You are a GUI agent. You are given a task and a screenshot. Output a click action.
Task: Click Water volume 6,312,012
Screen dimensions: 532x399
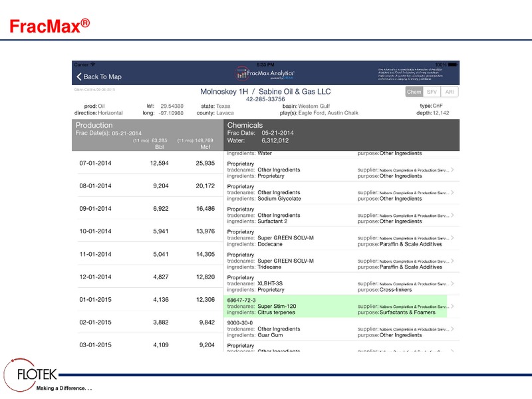click(275, 140)
